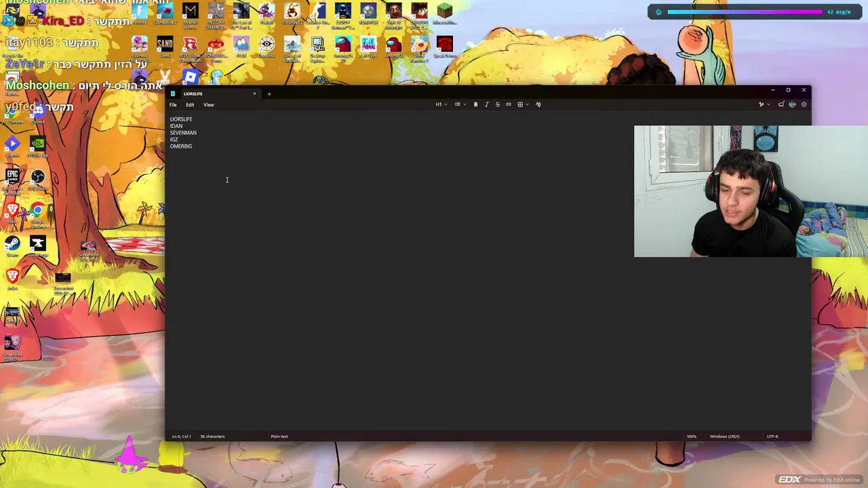
Task: Click the text line IDAN
Action: pos(176,126)
